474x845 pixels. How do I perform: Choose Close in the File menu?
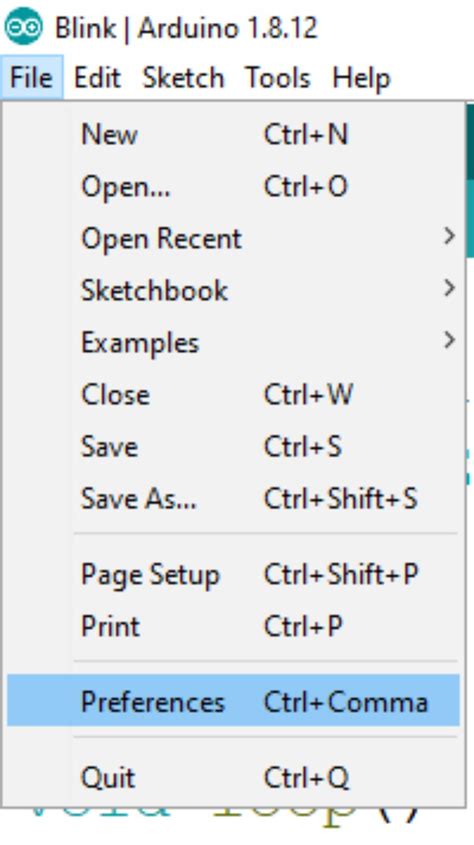[233, 394]
